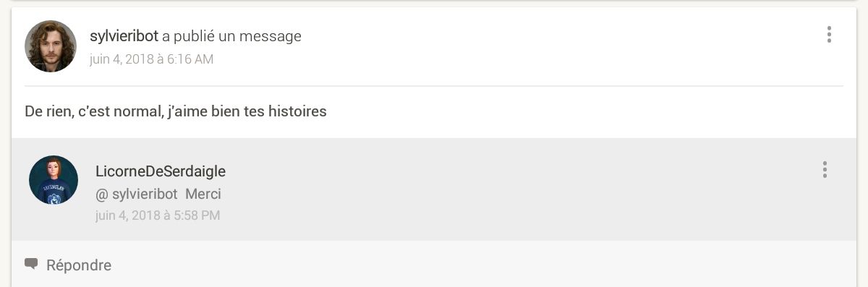Click the Répondre reply link
The height and width of the screenshot is (287, 868).
point(79,265)
